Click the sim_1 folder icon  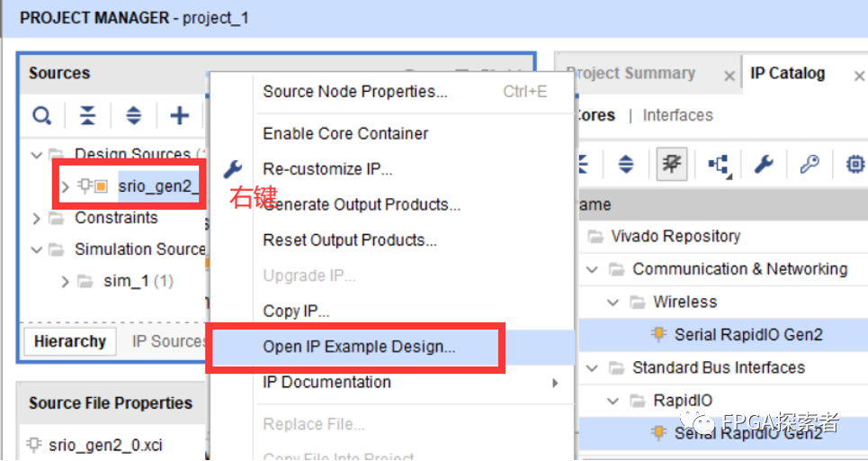coord(85,282)
